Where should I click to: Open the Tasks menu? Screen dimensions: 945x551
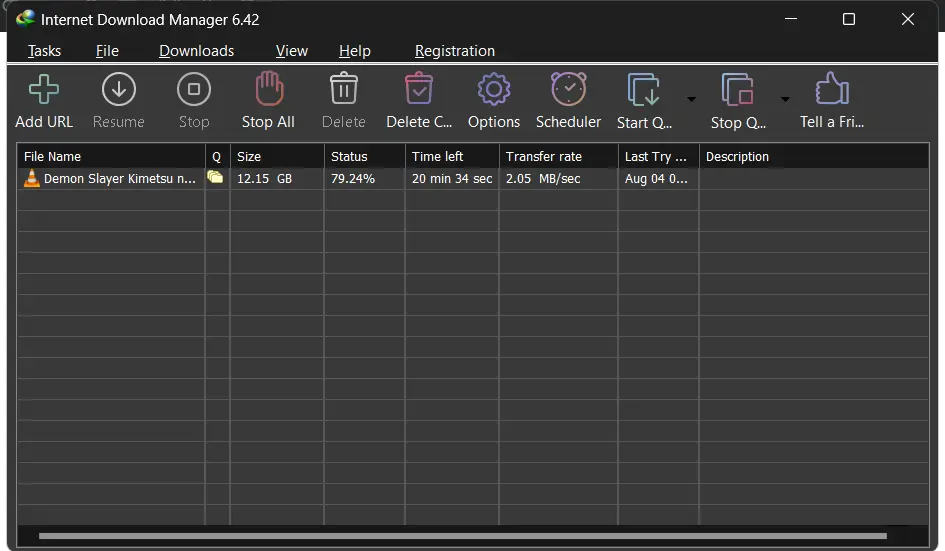[x=44, y=51]
